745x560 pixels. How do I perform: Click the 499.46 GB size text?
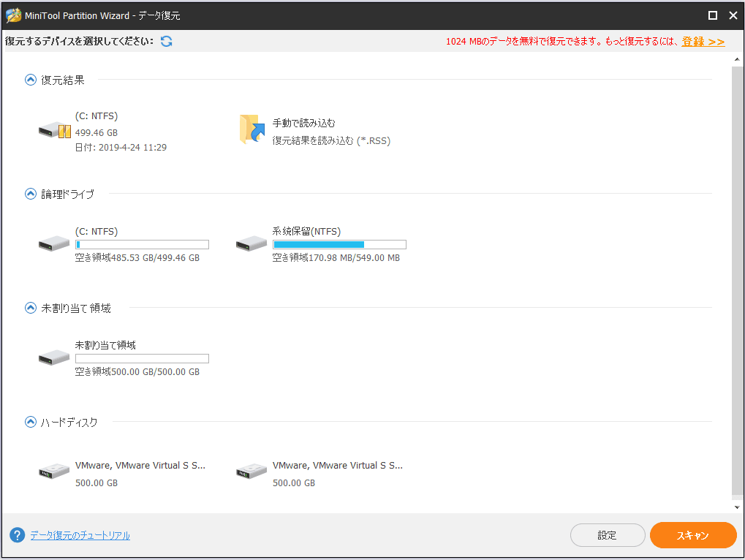[x=97, y=133]
